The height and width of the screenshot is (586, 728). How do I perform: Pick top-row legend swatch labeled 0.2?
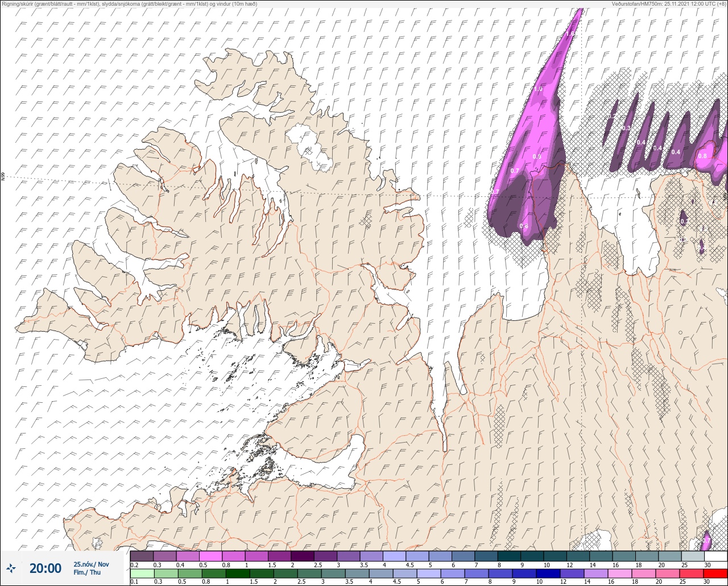click(142, 556)
